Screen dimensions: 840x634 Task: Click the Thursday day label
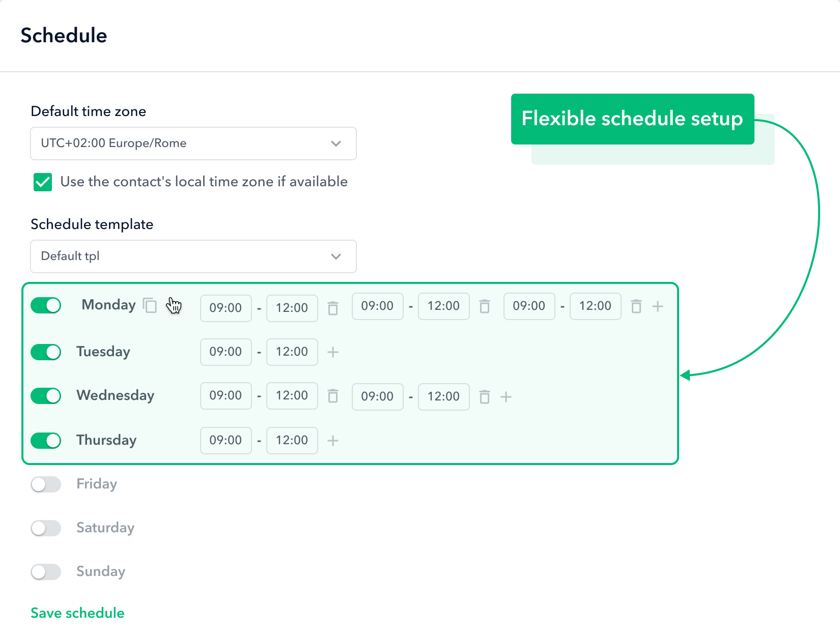point(106,441)
